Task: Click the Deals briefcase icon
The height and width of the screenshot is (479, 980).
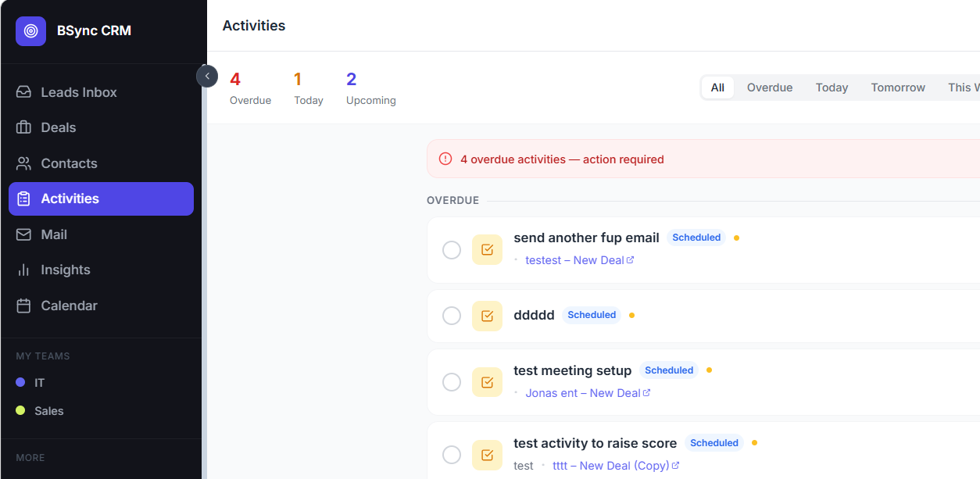Action: [24, 127]
